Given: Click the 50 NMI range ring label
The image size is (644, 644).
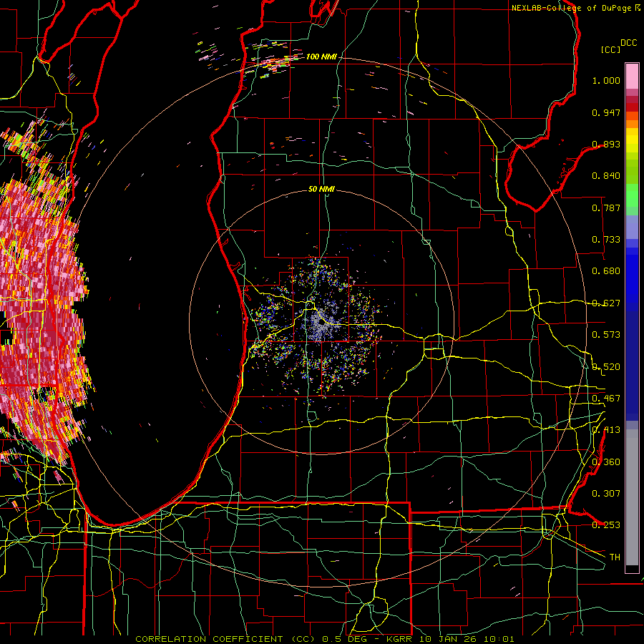Looking at the screenshot, I should pyautogui.click(x=321, y=189).
